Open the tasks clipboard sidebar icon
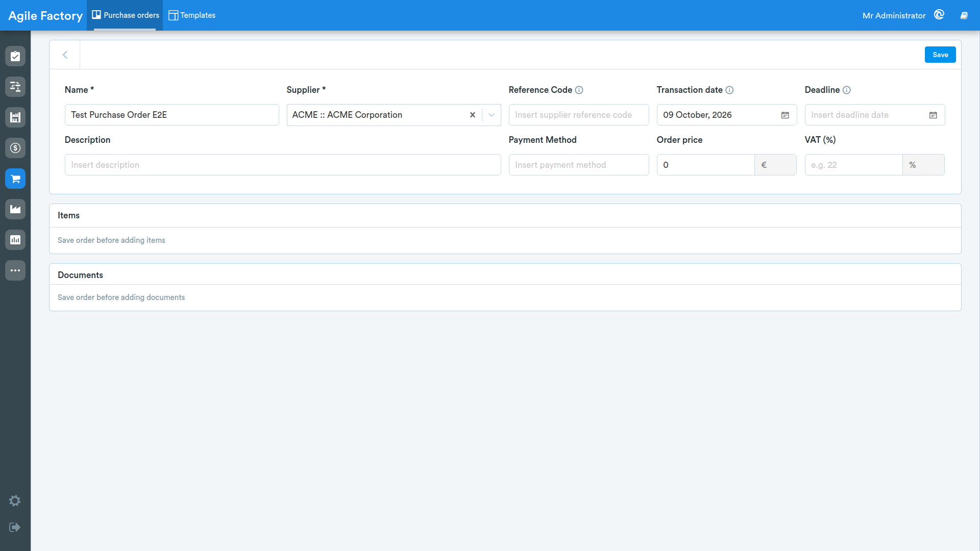 pos(15,56)
